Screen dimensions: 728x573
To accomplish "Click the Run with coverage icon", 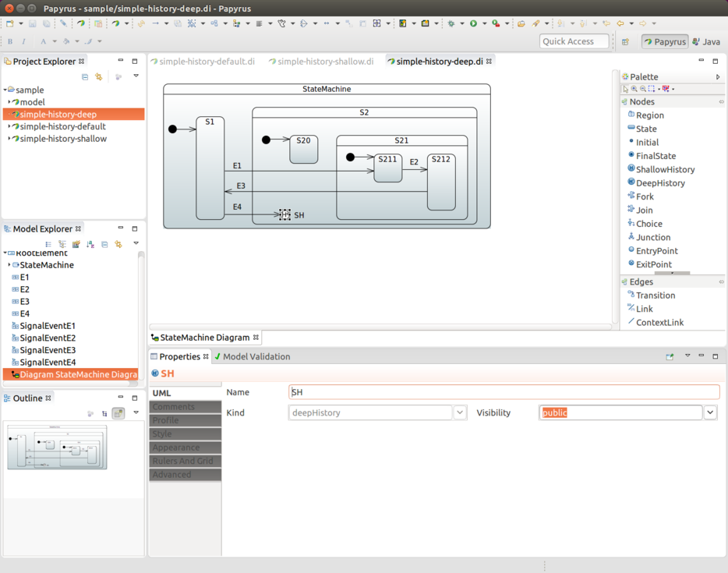I will coord(496,23).
